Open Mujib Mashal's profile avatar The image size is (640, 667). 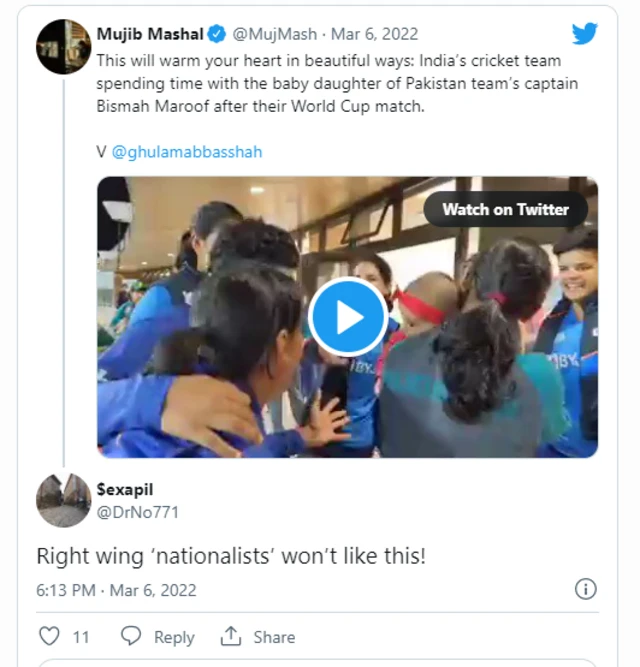pyautogui.click(x=64, y=47)
